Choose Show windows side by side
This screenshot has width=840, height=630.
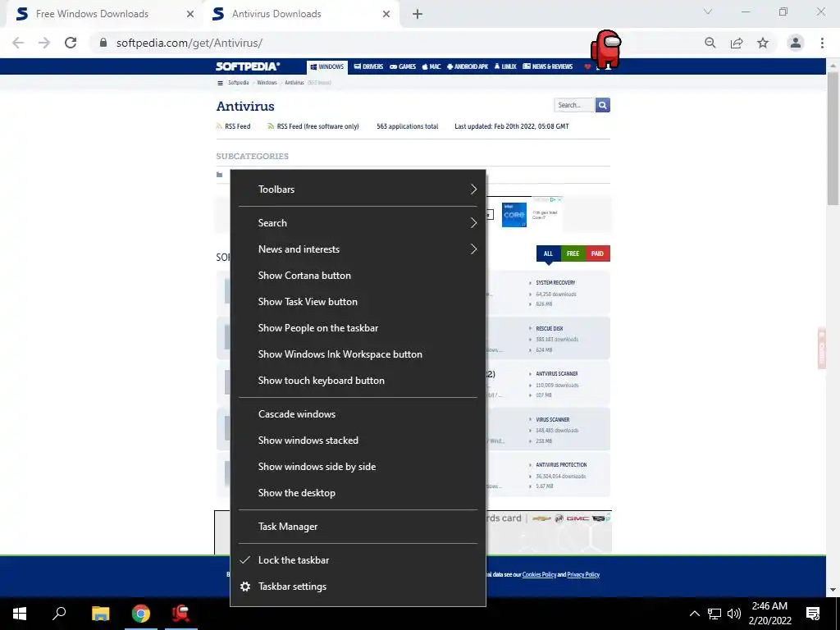358,467
